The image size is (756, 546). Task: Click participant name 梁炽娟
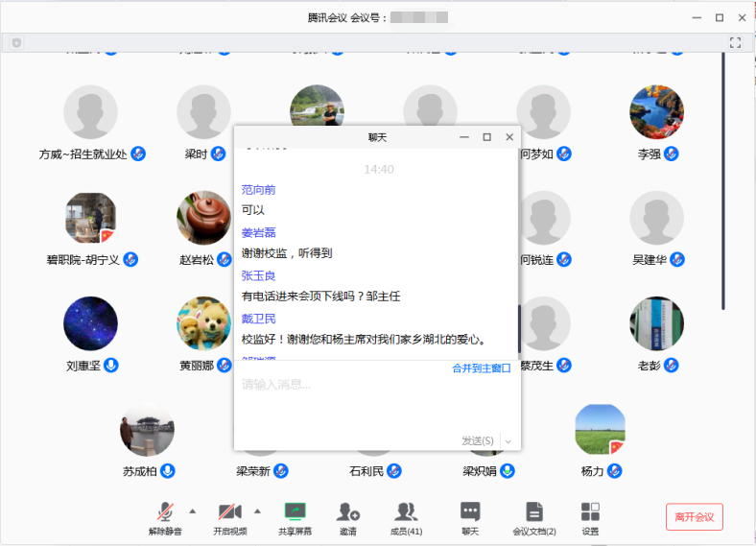[480, 471]
